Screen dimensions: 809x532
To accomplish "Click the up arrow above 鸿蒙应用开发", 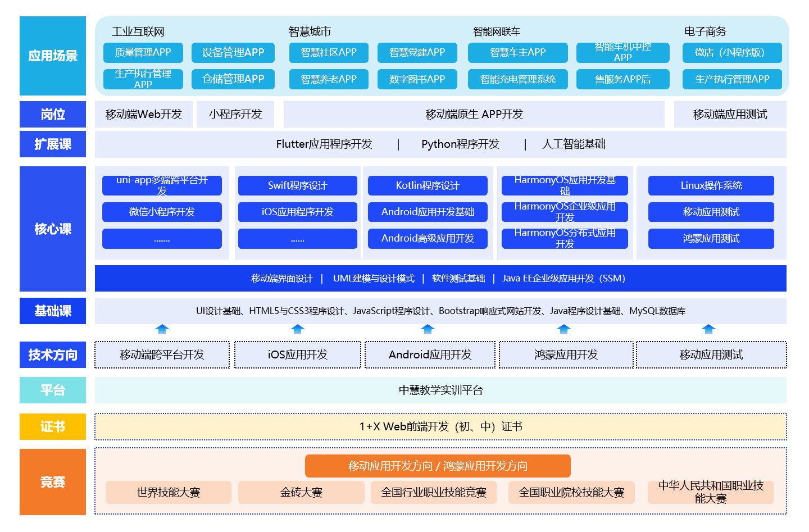I will click(563, 329).
